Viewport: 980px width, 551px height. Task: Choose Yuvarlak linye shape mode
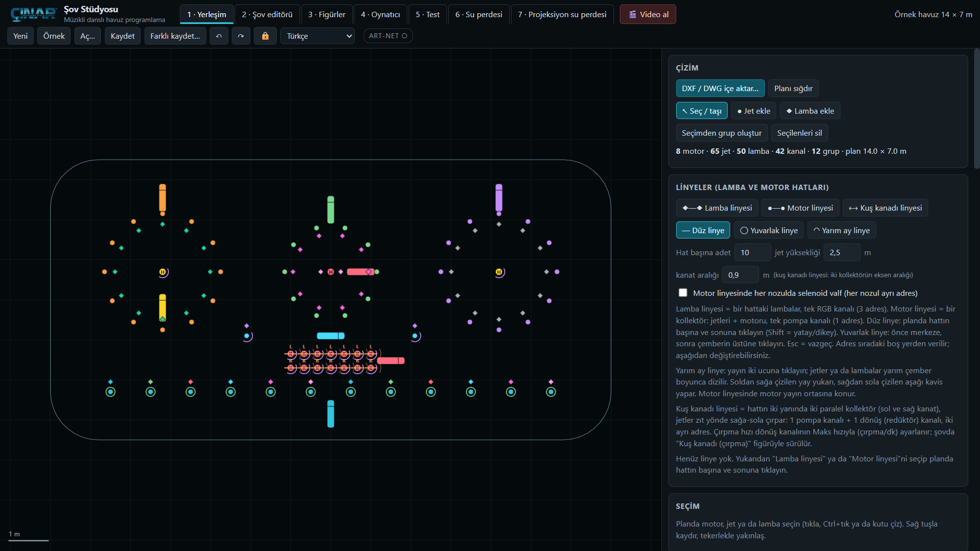(x=768, y=230)
